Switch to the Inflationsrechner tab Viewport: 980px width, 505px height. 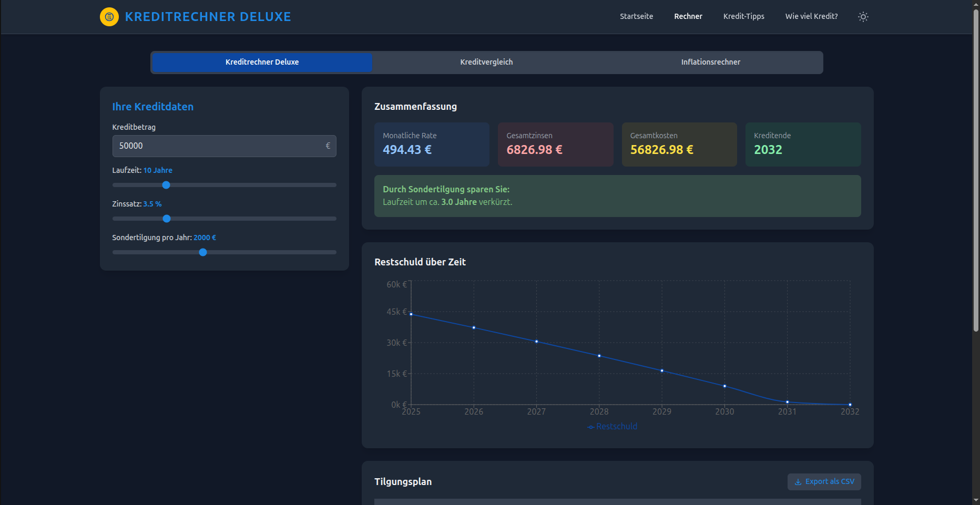pos(710,62)
